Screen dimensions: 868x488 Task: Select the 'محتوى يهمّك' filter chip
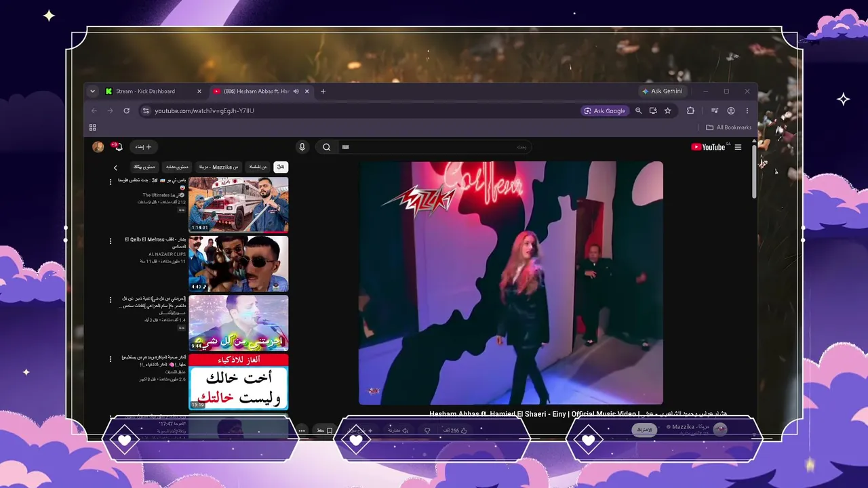point(144,167)
